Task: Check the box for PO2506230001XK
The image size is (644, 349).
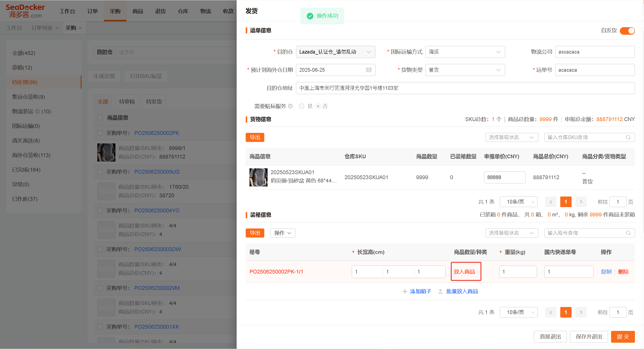Action: (100, 327)
